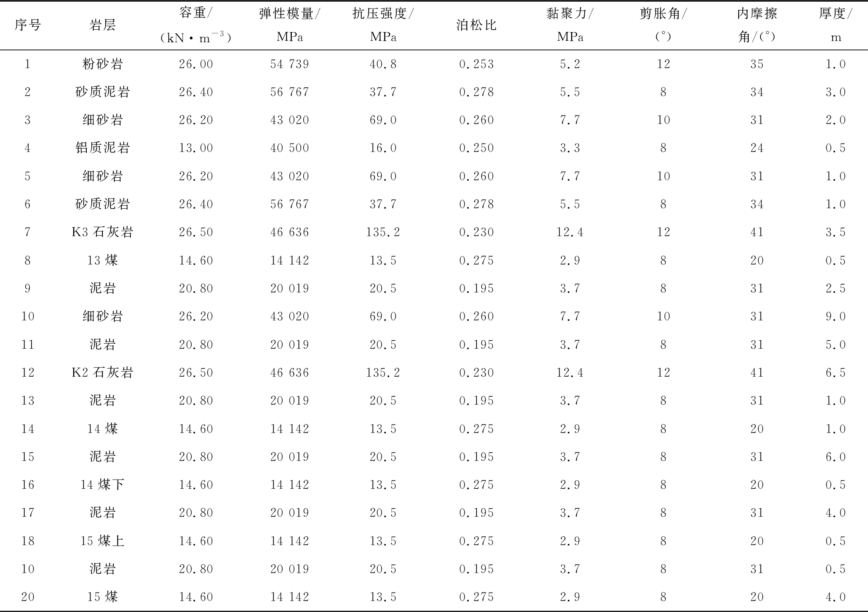Click the 粉砂岩 rock layer cell
Viewport: 868px width, 612px height.
tap(102, 64)
